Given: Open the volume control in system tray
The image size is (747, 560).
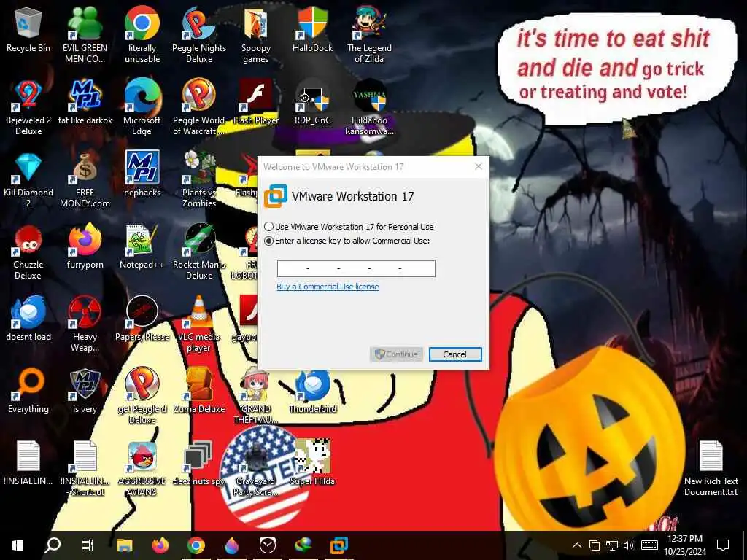Looking at the screenshot, I should tap(629, 545).
